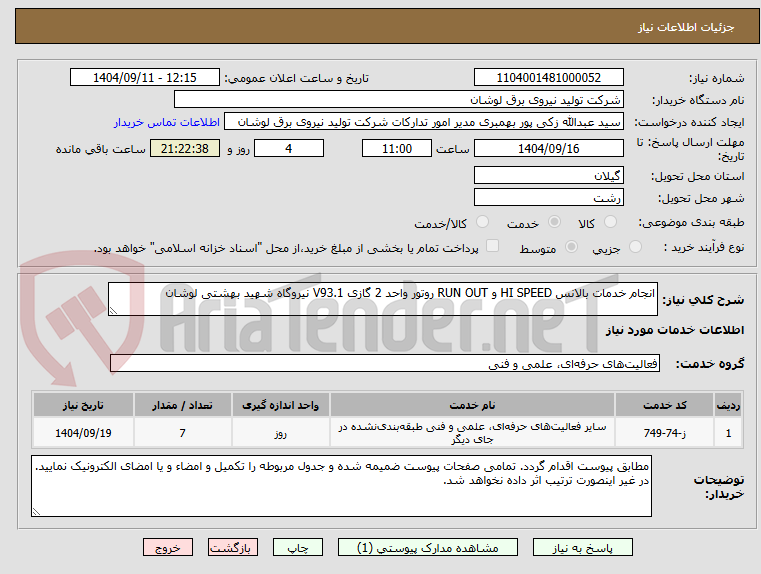The image size is (761, 574).
Task: Select the خدمت radio button
Action: coord(554,222)
